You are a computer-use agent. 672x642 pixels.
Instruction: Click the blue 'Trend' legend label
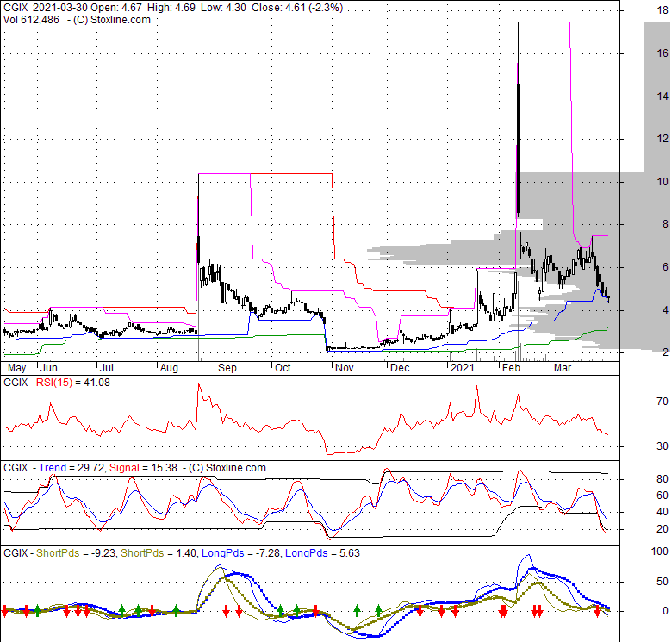(x=53, y=468)
